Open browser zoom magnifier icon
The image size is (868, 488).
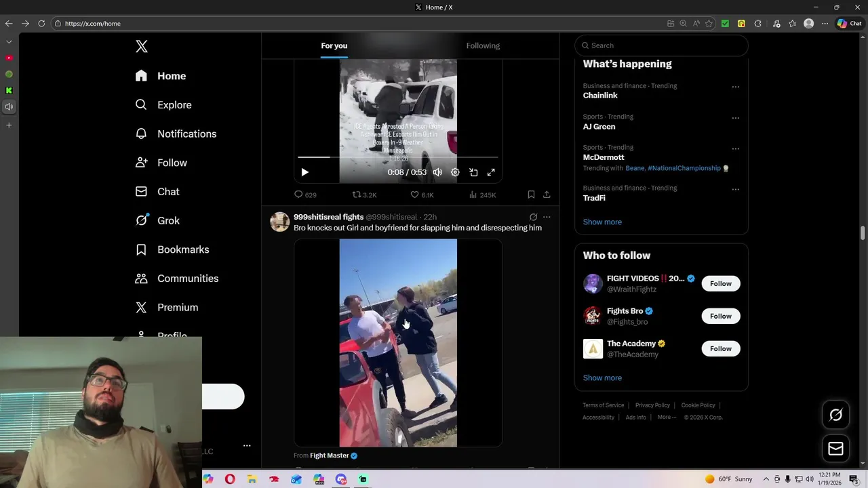click(683, 23)
